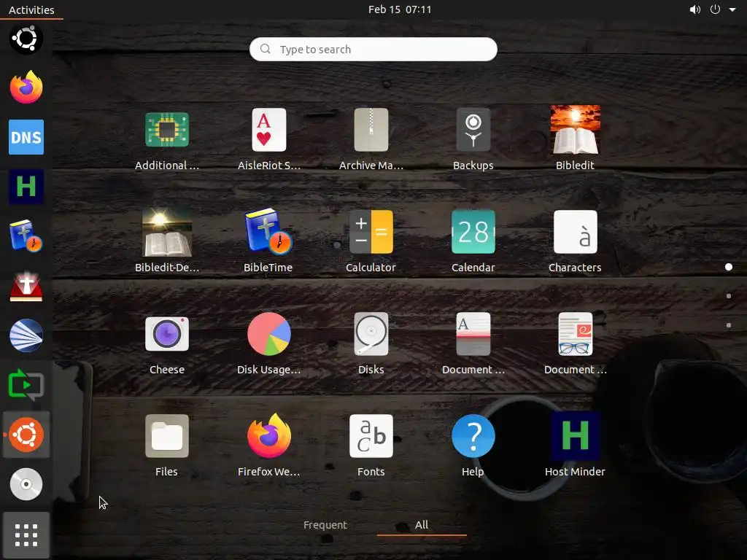Open Calendar app
Screen dimensions: 747x560
click(473, 241)
